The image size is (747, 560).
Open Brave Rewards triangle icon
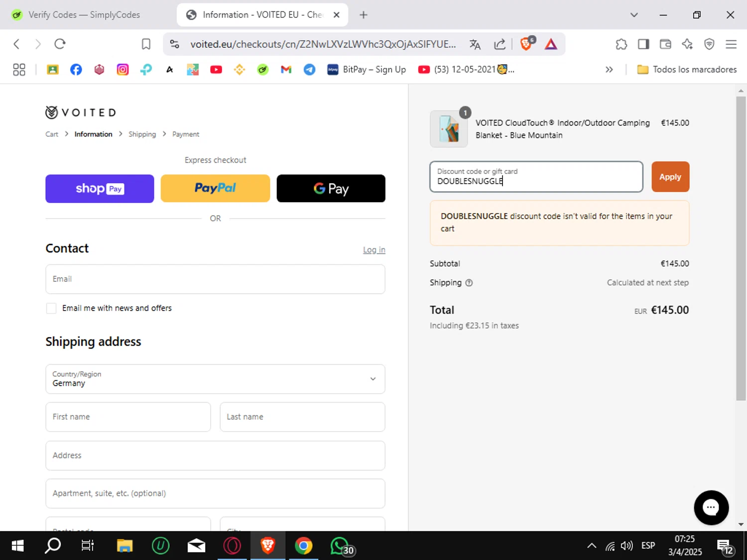tap(551, 44)
